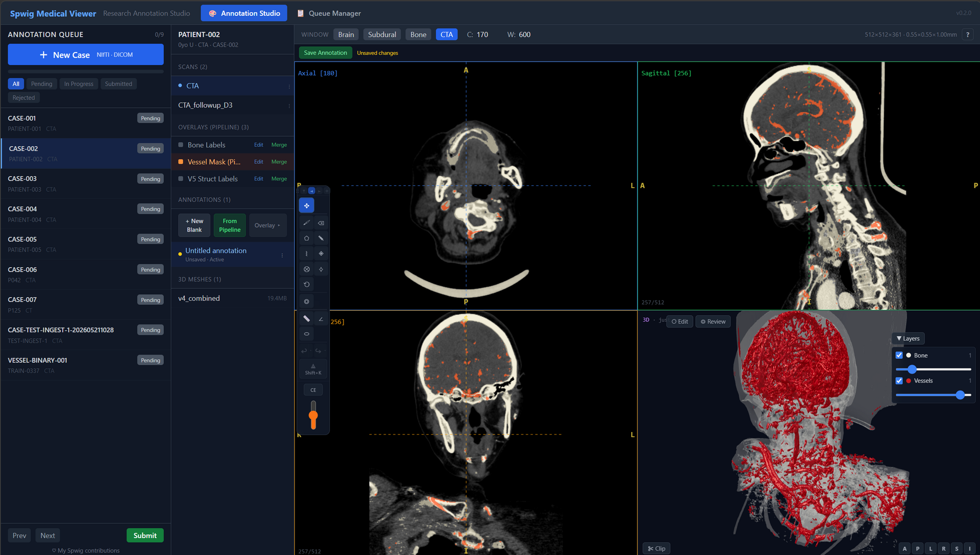Image resolution: width=980 pixels, height=555 pixels.
Task: Toggle the Vessels layer checkbox
Action: (899, 381)
